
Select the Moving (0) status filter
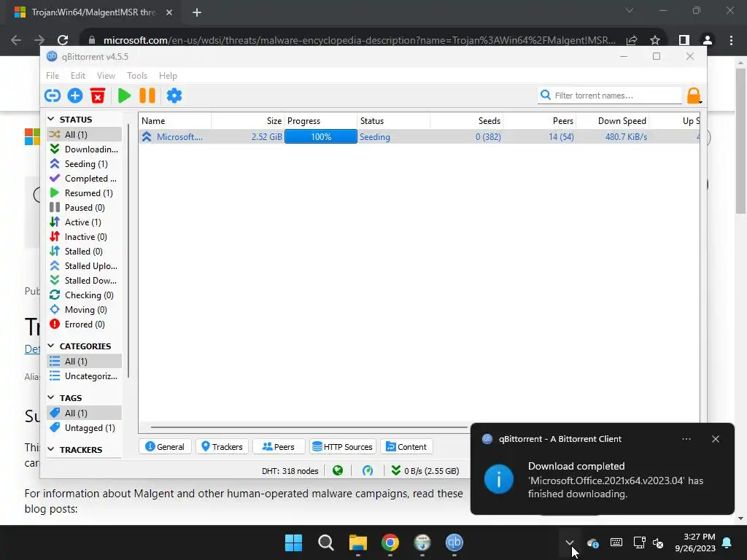85,310
